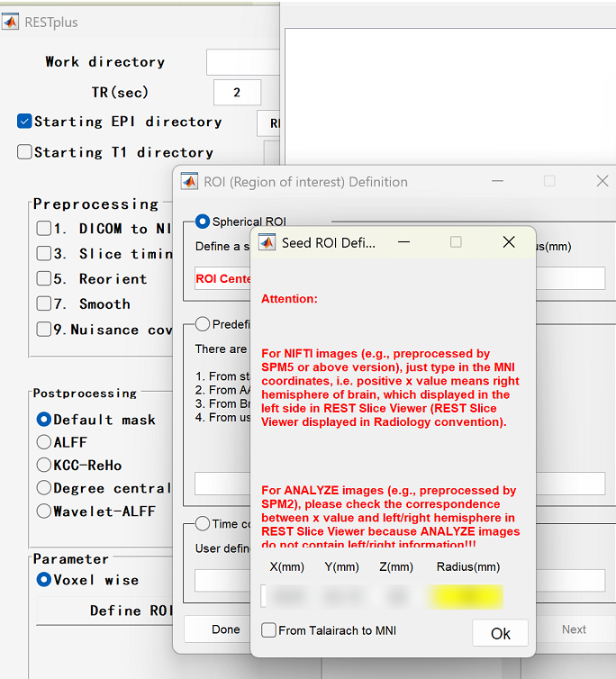Minimize the Seed ROI Definition dialog

click(x=404, y=242)
